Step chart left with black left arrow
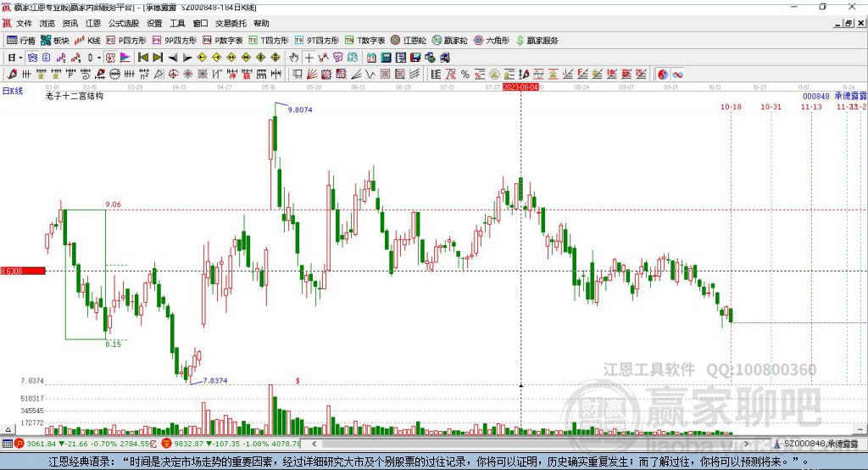The height and width of the screenshot is (470, 868). click(173, 58)
